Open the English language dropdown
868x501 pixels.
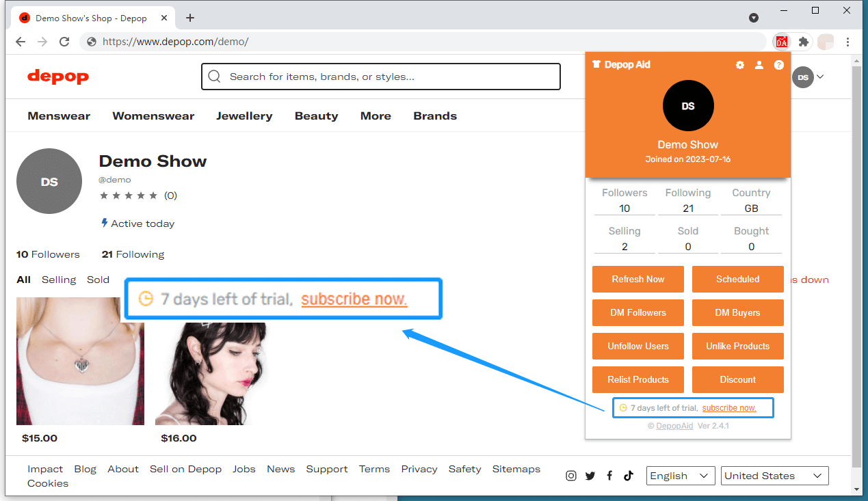[x=681, y=476]
